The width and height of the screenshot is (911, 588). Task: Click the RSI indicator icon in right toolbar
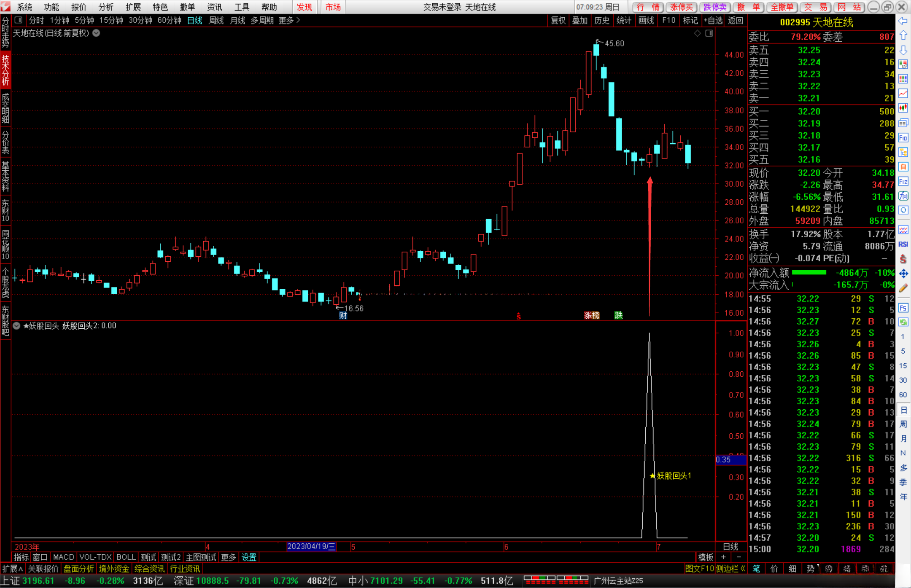pyautogui.click(x=903, y=244)
